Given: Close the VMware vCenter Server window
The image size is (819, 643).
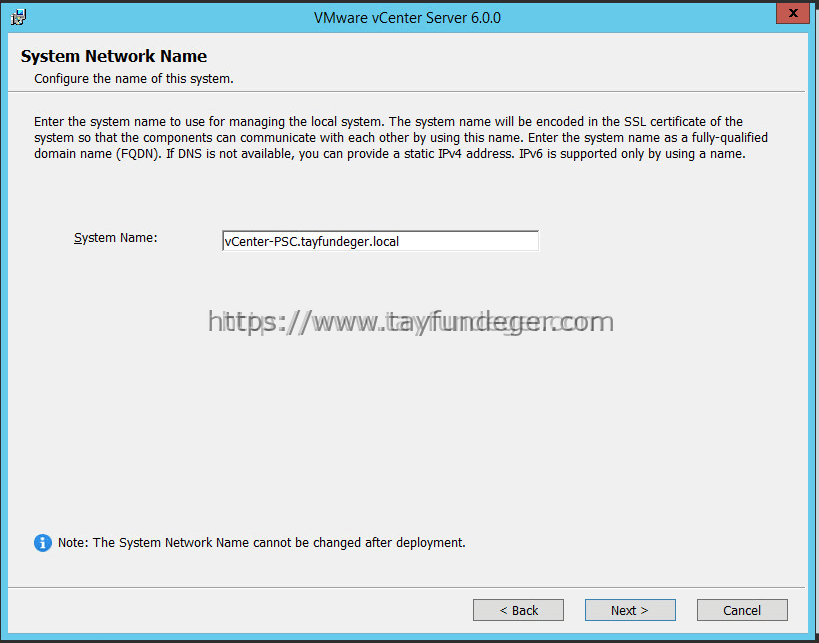Looking at the screenshot, I should pyautogui.click(x=793, y=13).
